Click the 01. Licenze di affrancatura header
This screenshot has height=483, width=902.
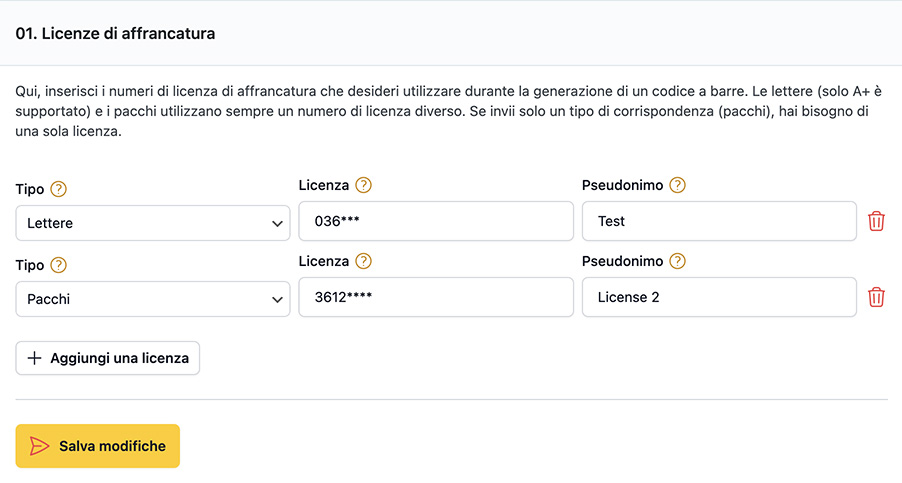coord(115,33)
